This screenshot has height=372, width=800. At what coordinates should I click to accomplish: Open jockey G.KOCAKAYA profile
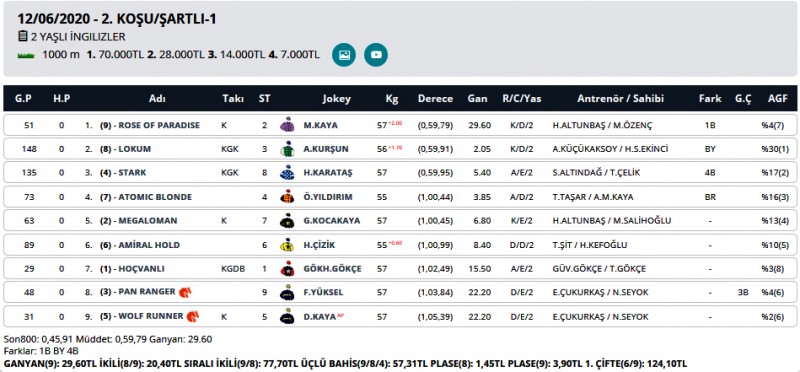click(x=332, y=221)
